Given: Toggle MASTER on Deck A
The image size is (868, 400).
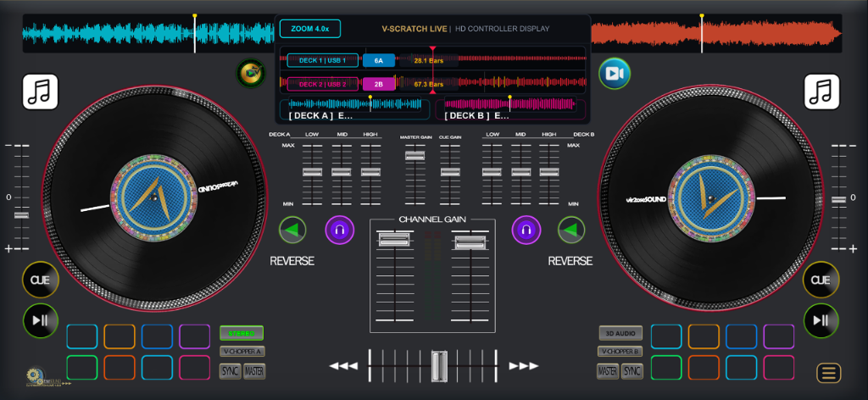Looking at the screenshot, I should (254, 371).
